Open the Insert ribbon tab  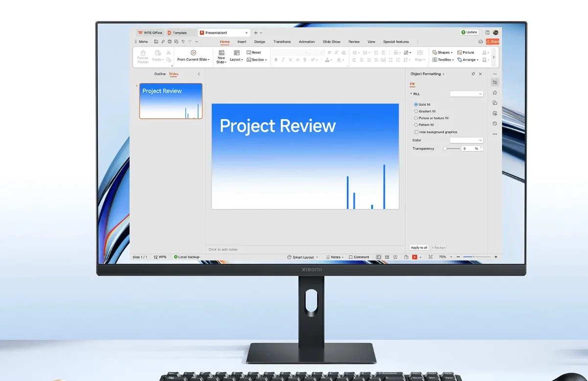(242, 42)
